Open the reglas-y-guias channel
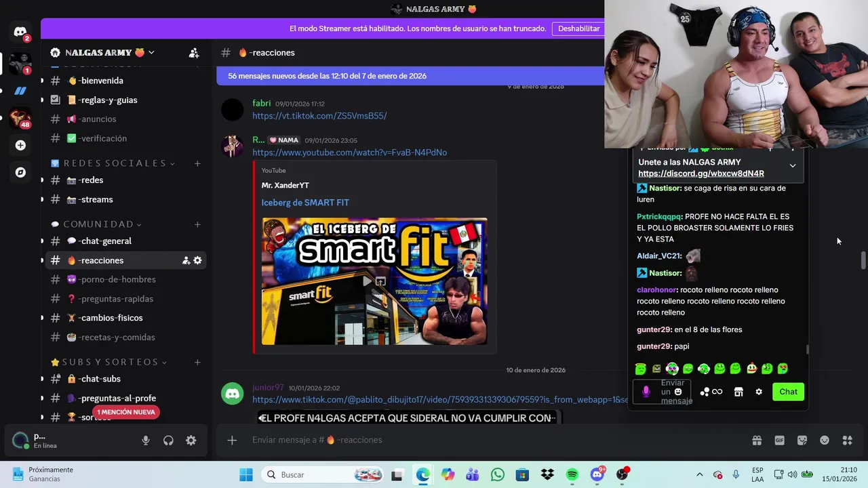Viewport: 868px width, 488px height. coord(125,100)
